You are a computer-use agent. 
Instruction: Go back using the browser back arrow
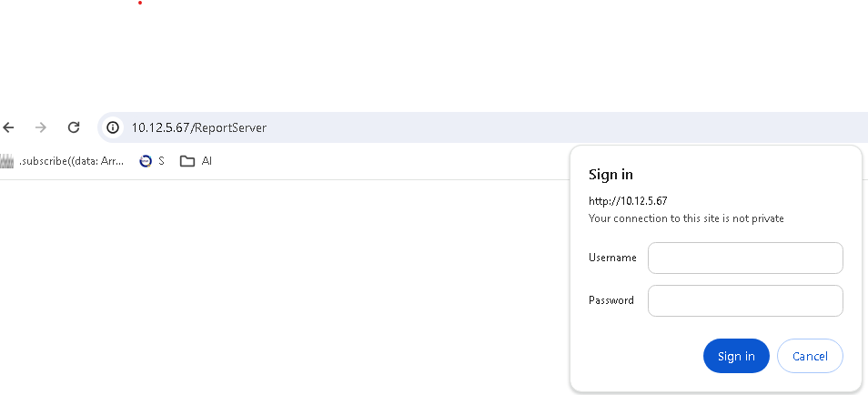coord(9,128)
